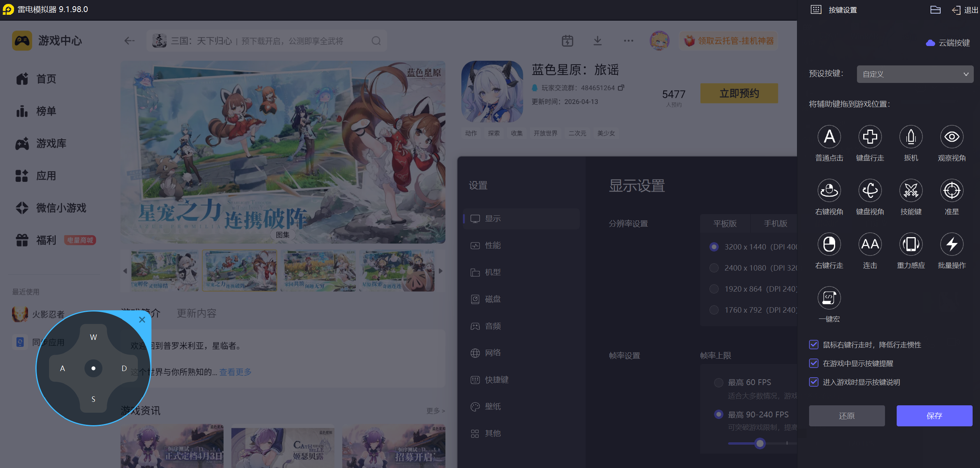Select the 技能键 crossed swords icon

coord(911,191)
